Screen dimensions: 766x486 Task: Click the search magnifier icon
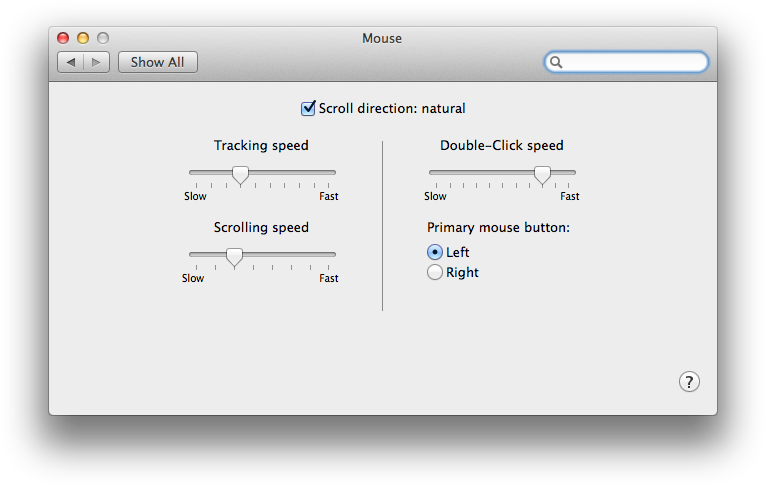[x=557, y=62]
